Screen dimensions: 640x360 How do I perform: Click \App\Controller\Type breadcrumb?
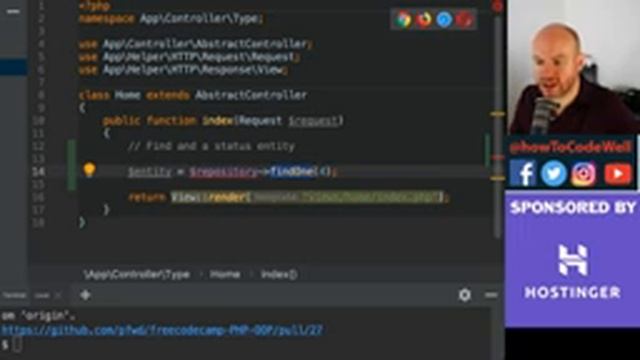tap(137, 274)
